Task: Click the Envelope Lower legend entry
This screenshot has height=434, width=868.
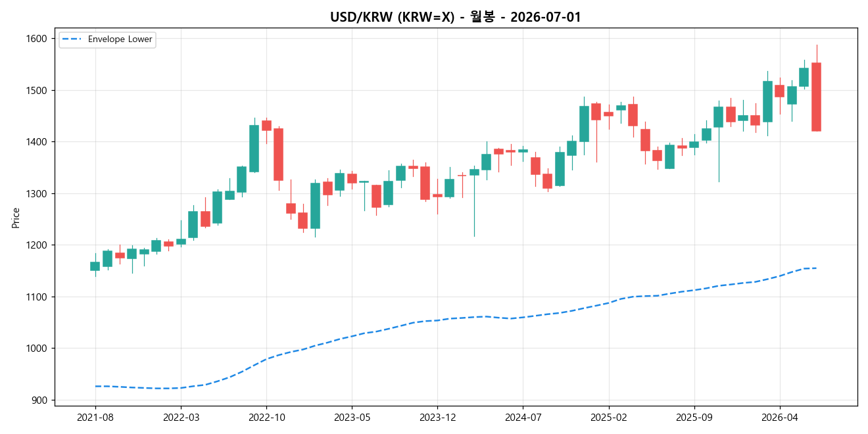Action: pos(107,39)
